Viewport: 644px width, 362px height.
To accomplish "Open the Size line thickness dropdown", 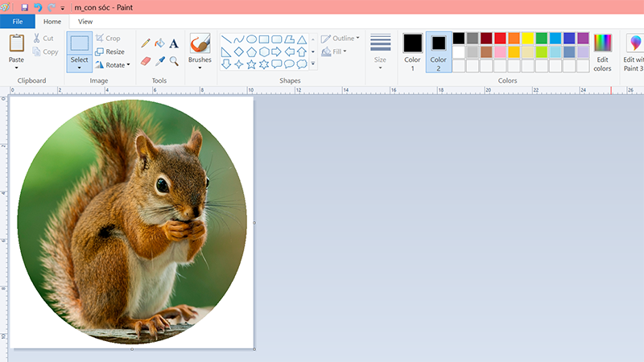I will click(380, 50).
